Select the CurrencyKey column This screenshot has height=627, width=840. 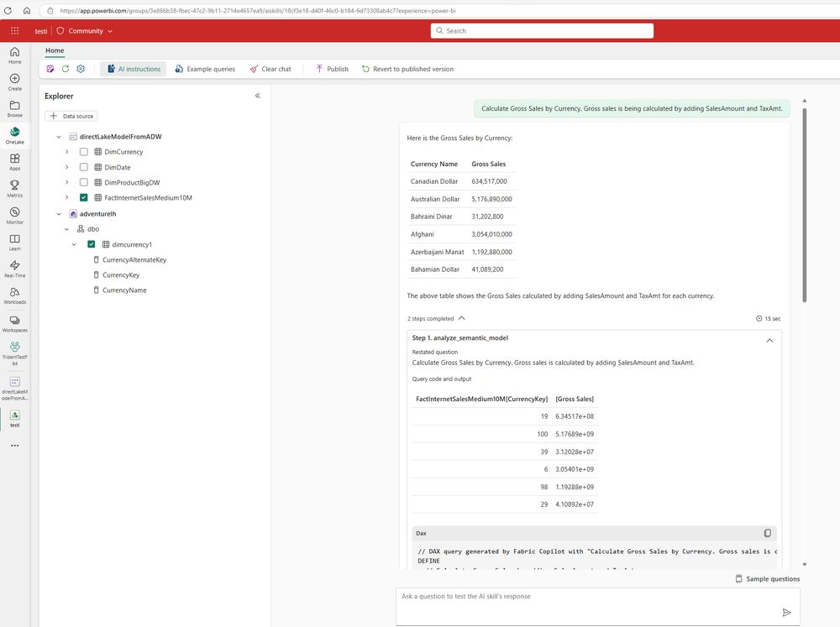click(121, 275)
